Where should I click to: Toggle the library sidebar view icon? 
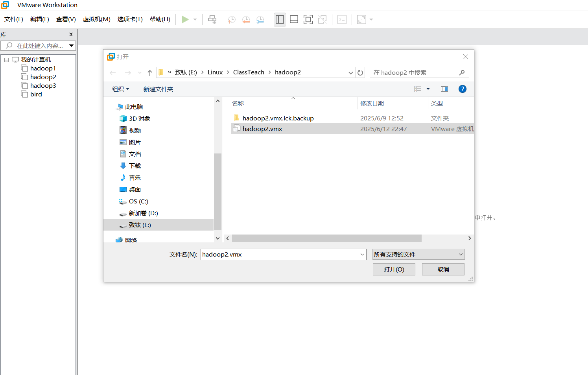tap(280, 19)
